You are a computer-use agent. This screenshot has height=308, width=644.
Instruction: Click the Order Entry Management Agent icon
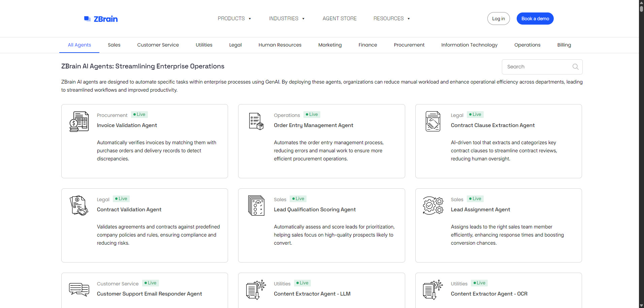[256, 122]
